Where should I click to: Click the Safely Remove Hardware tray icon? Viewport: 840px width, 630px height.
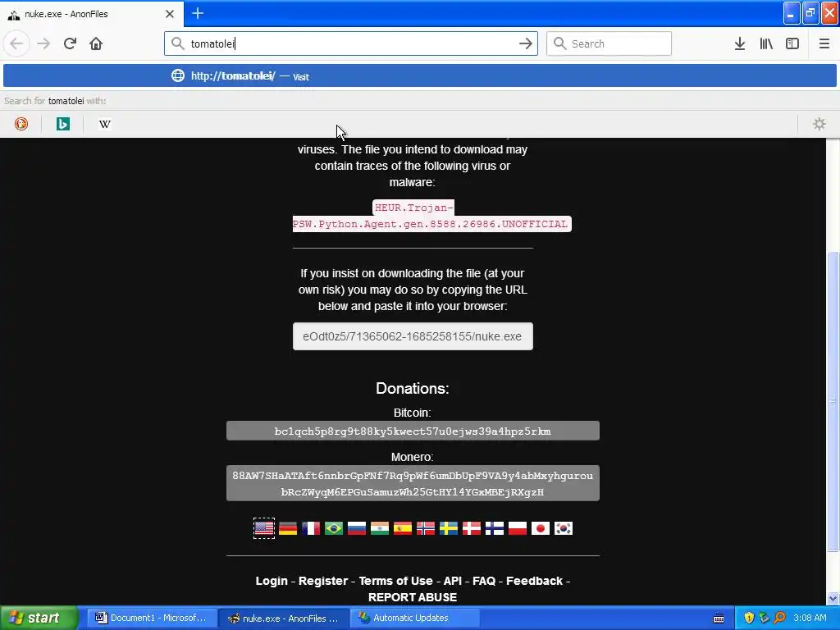pos(764,618)
